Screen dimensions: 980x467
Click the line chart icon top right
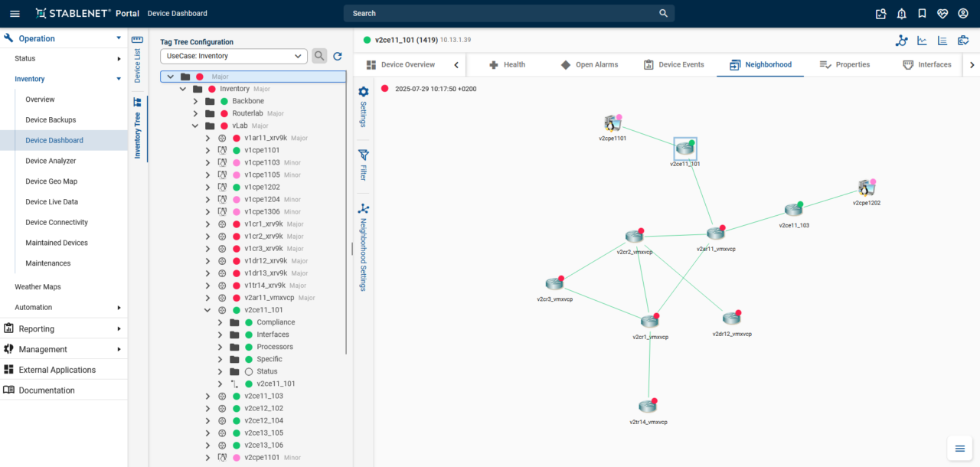click(922, 41)
